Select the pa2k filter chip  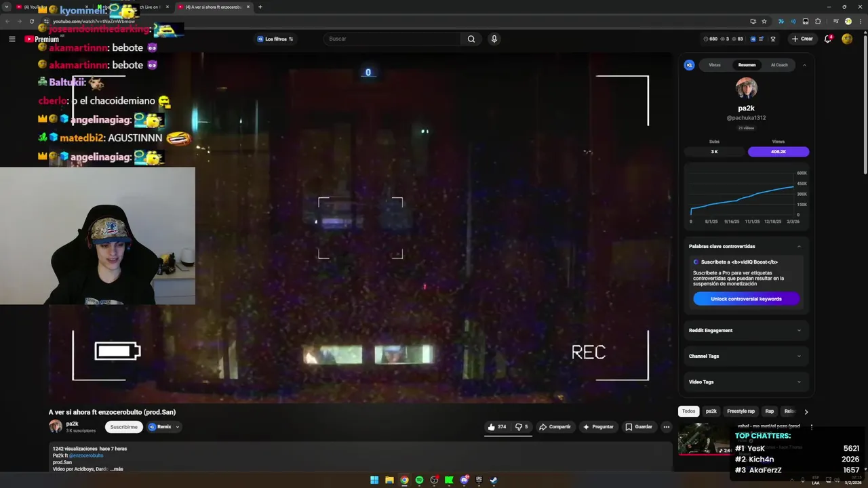tap(711, 411)
